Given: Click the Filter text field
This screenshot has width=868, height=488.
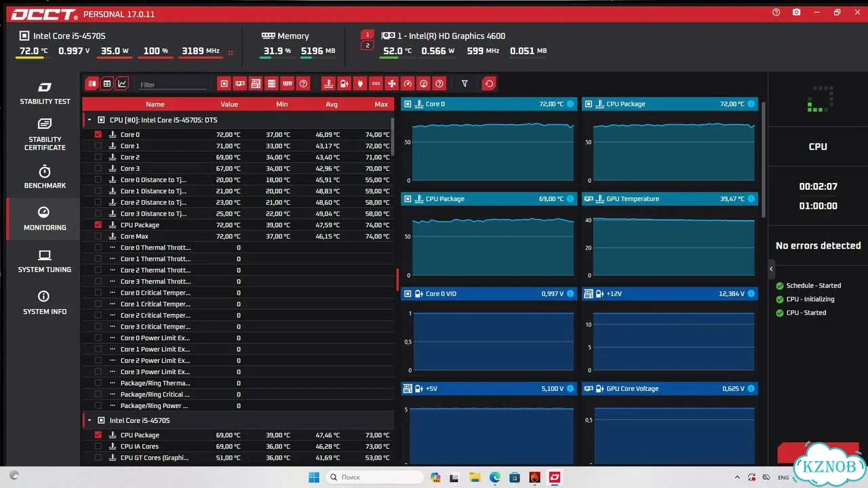Looking at the screenshot, I should click(173, 85).
